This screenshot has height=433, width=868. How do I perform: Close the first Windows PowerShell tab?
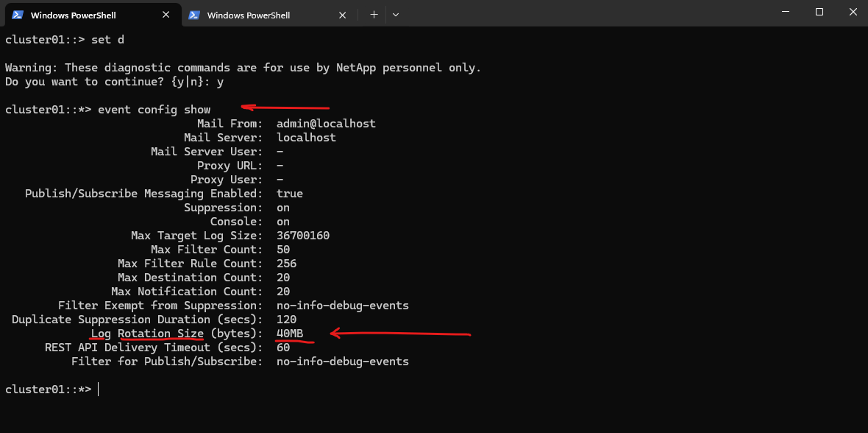tap(168, 15)
